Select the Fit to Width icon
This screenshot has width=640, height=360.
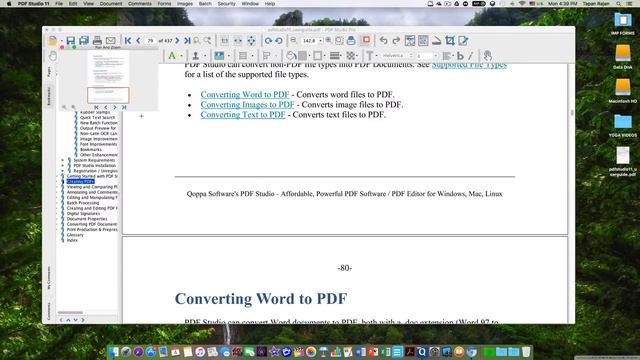(x=238, y=40)
